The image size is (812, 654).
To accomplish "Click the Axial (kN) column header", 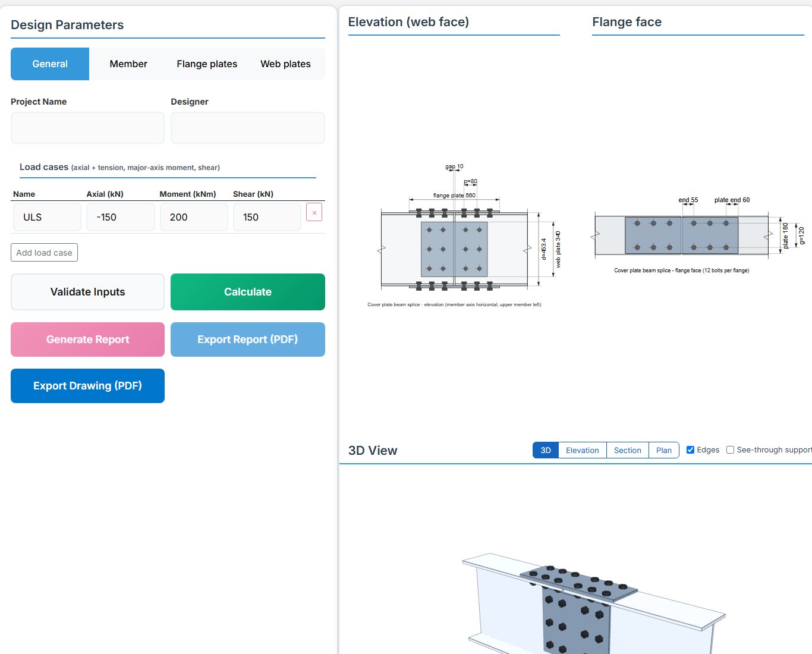I will pyautogui.click(x=105, y=194).
